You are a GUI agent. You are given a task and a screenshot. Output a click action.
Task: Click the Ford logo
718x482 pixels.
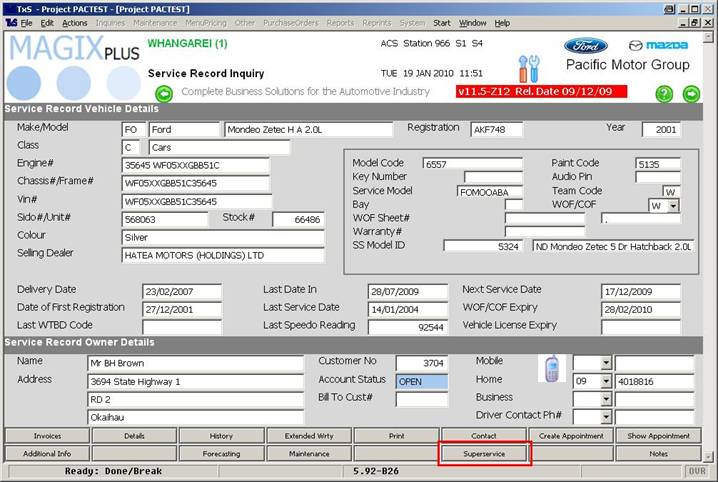[585, 45]
